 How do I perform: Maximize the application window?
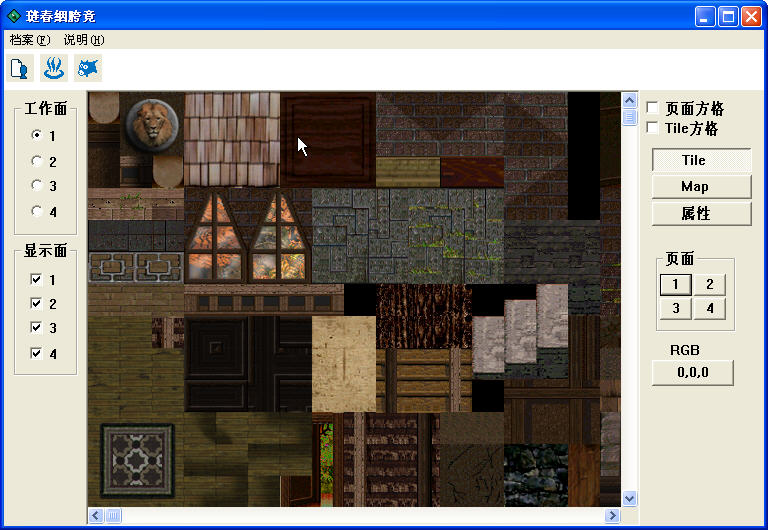[x=728, y=17]
